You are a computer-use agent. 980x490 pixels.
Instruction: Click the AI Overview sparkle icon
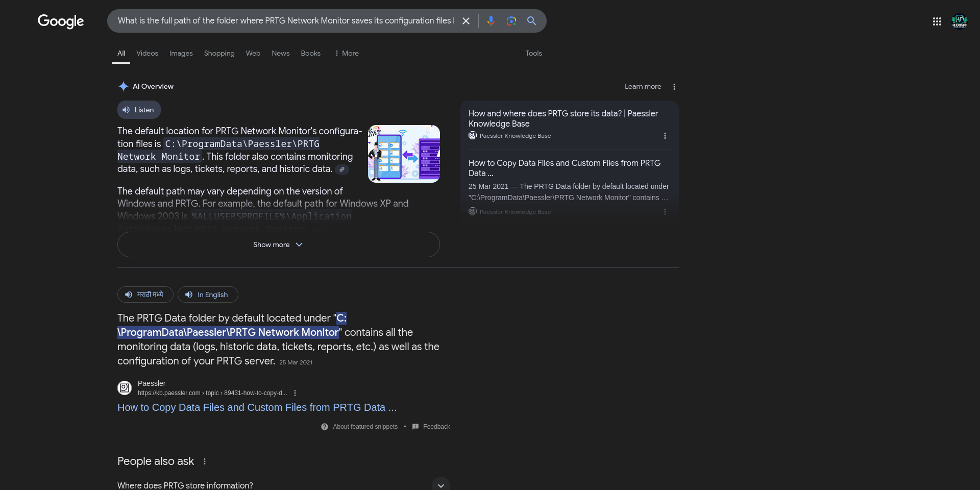[x=123, y=86]
